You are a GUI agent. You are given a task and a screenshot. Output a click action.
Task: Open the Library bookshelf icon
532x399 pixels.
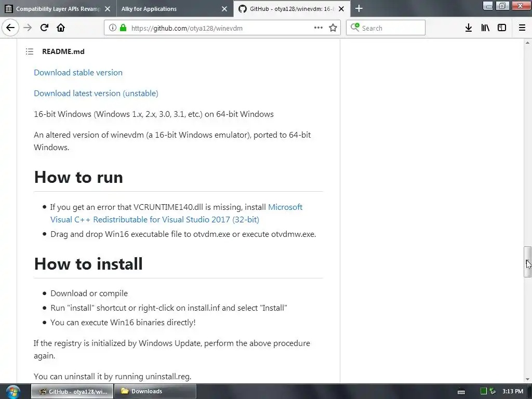point(485,28)
